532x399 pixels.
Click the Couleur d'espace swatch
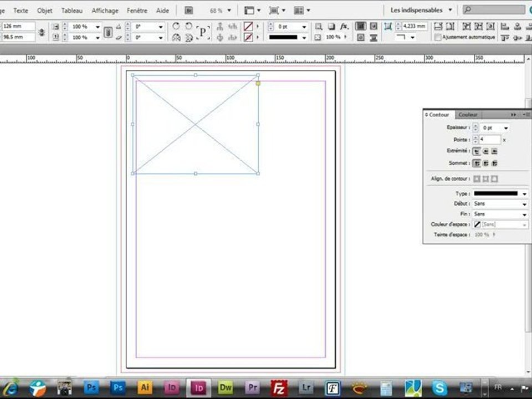click(x=477, y=224)
